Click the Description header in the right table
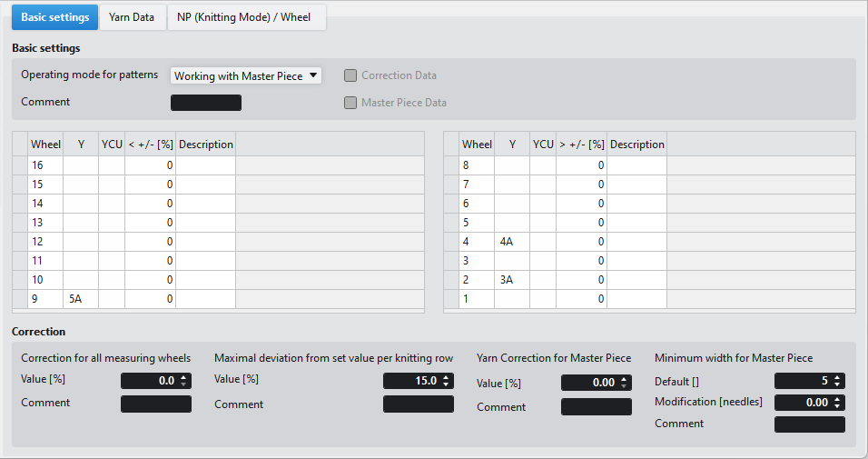 (636, 145)
